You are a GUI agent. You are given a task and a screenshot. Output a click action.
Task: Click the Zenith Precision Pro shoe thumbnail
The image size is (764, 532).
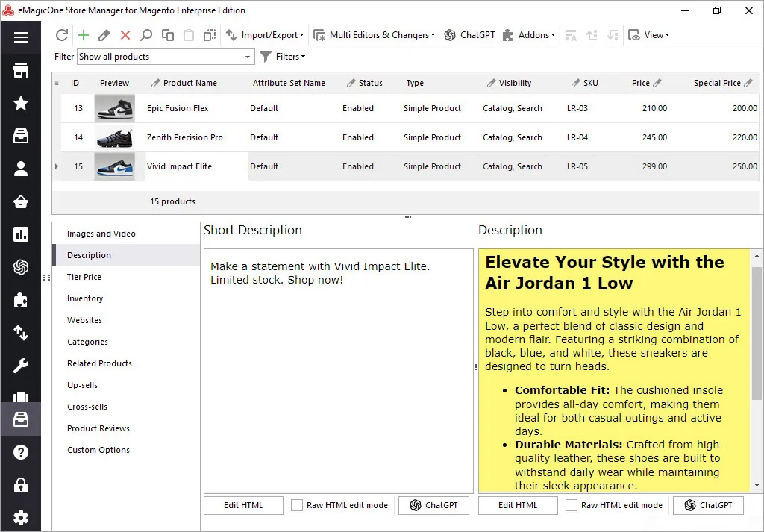point(114,137)
